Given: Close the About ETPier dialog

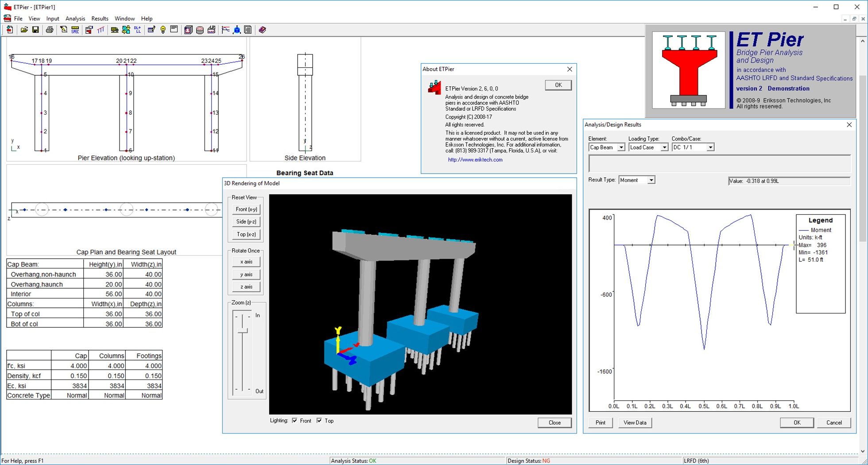Looking at the screenshot, I should click(x=570, y=69).
